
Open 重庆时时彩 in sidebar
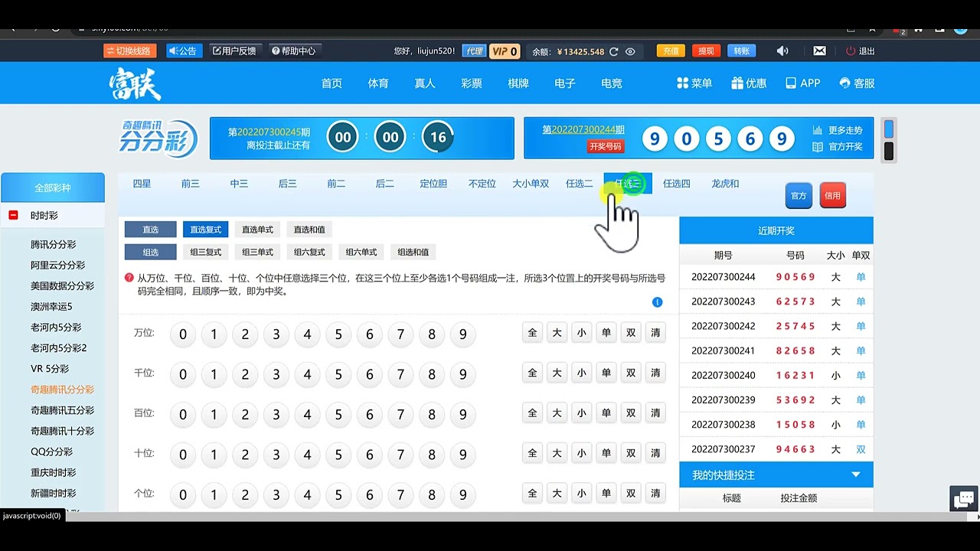tap(53, 473)
